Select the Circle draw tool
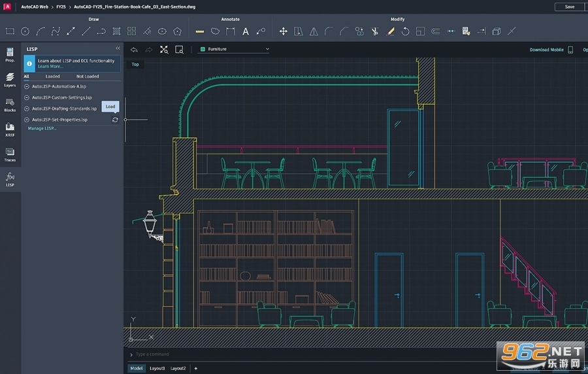The image size is (588, 374). 25,31
